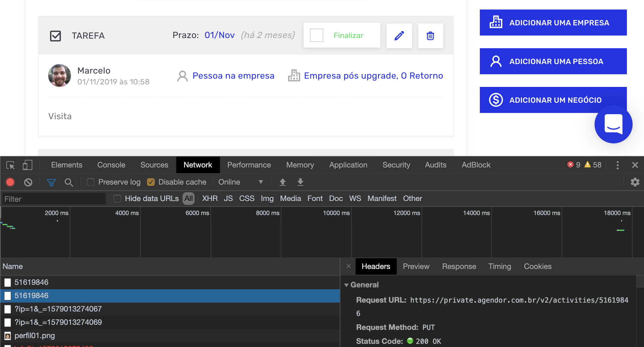Collapse the General headers section
644x347 pixels.
pos(346,285)
